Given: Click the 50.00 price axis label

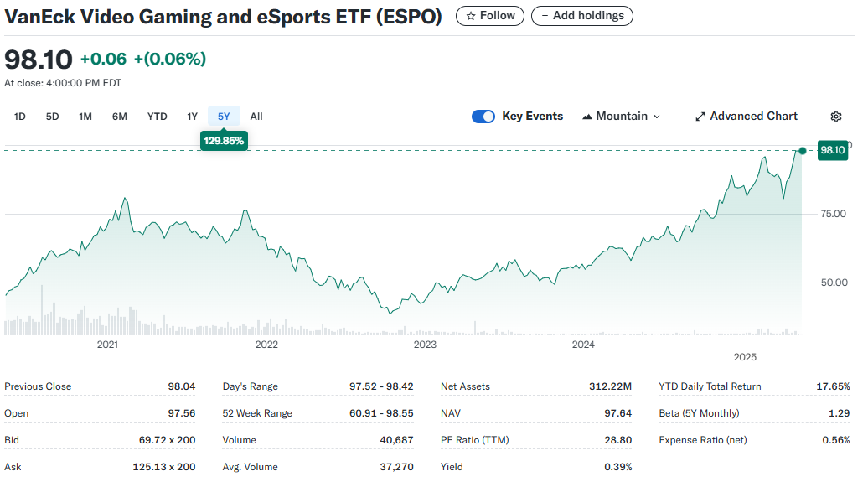Looking at the screenshot, I should coord(834,283).
